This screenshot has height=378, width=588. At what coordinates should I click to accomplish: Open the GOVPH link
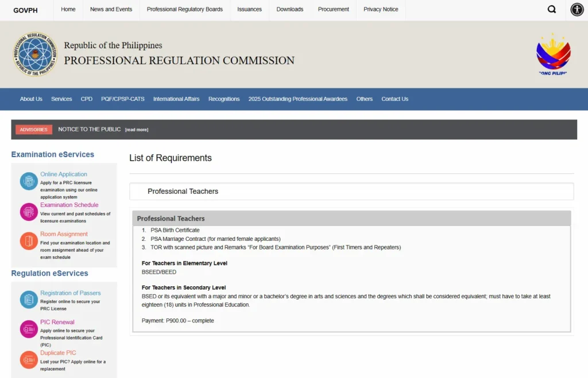tap(25, 10)
